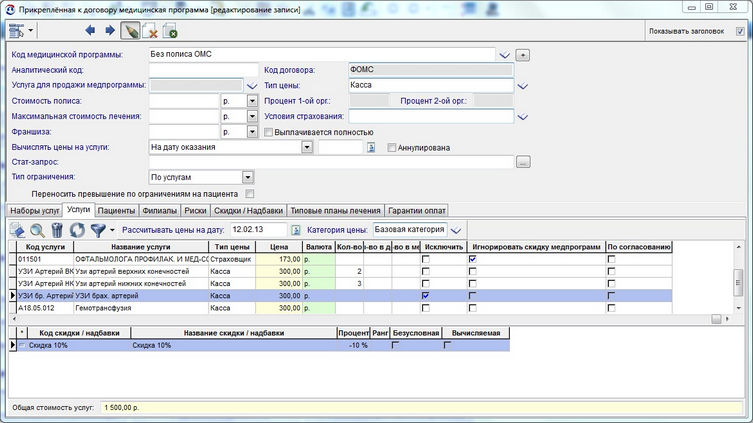The width and height of the screenshot is (753, 423).
Task: Click scroll down arrow of services grid
Action: point(739,308)
